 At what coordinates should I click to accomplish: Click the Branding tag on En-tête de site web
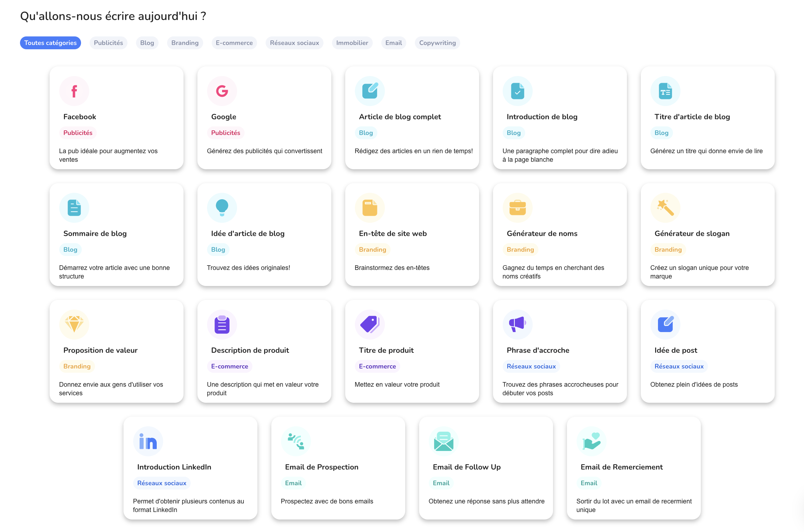coord(372,250)
